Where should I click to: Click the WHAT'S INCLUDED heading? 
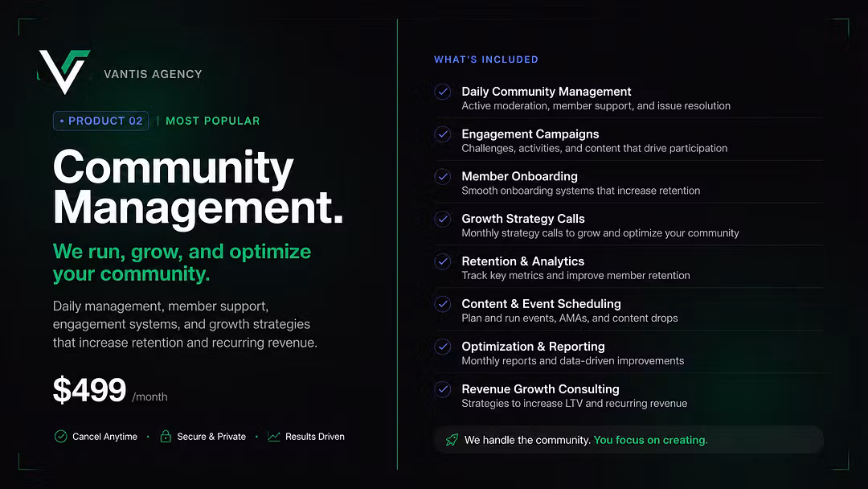(x=486, y=60)
